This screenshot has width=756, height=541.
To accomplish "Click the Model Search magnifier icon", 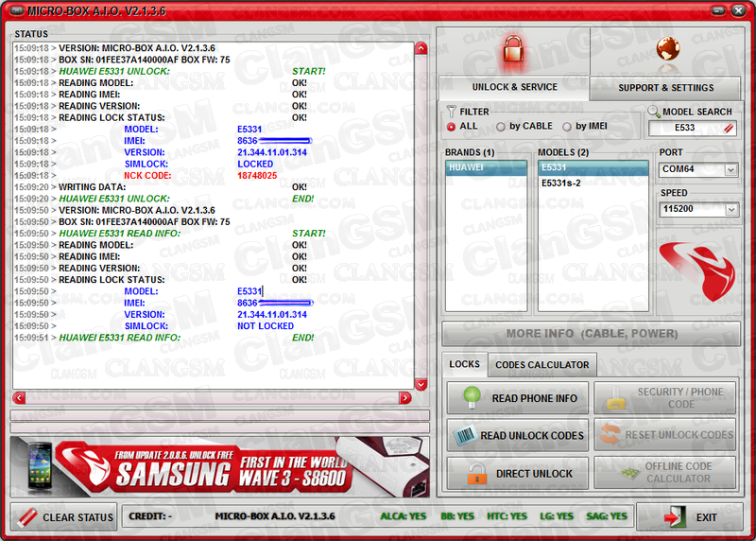I will (654, 112).
